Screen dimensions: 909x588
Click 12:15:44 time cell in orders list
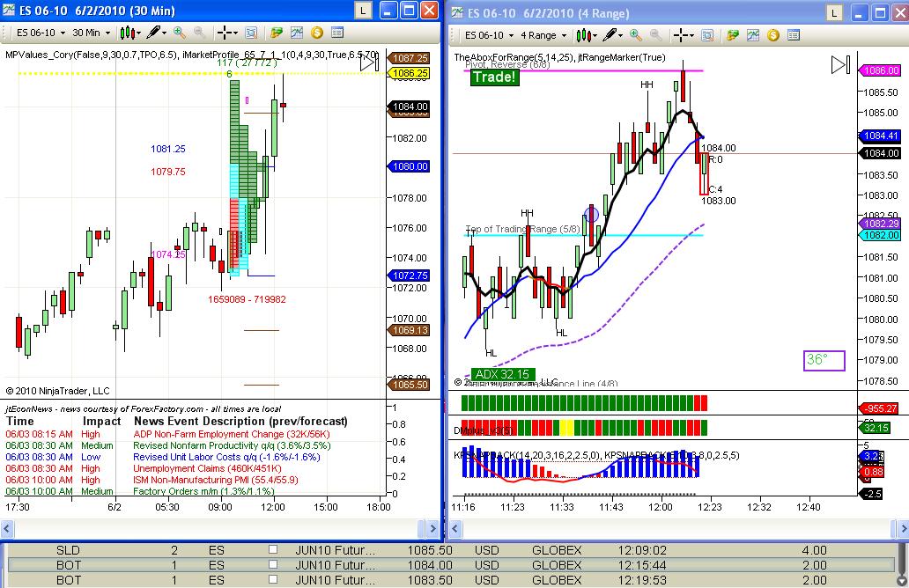point(642,565)
